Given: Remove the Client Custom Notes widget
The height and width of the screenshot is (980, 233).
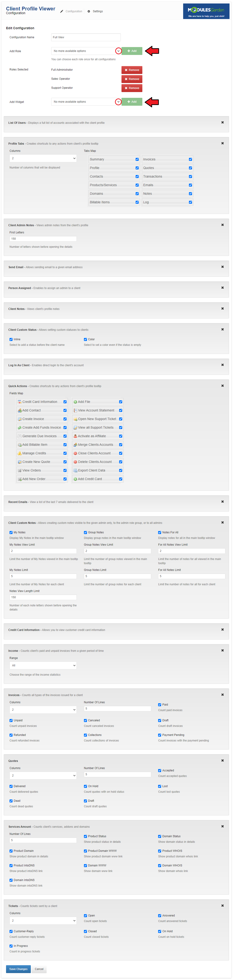Looking at the screenshot, I should pos(222,522).
